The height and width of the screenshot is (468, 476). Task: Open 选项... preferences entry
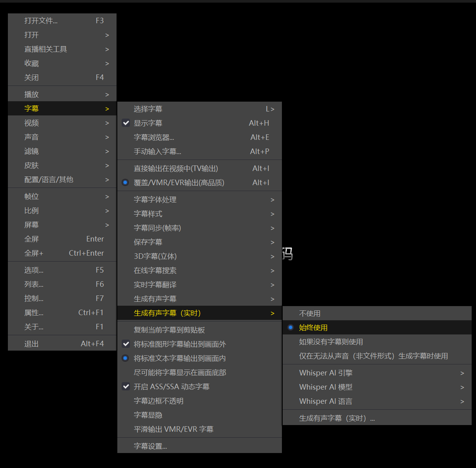click(x=34, y=270)
